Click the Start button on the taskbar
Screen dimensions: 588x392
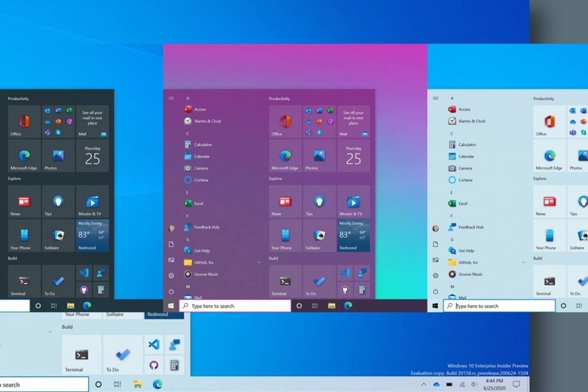tap(171, 305)
